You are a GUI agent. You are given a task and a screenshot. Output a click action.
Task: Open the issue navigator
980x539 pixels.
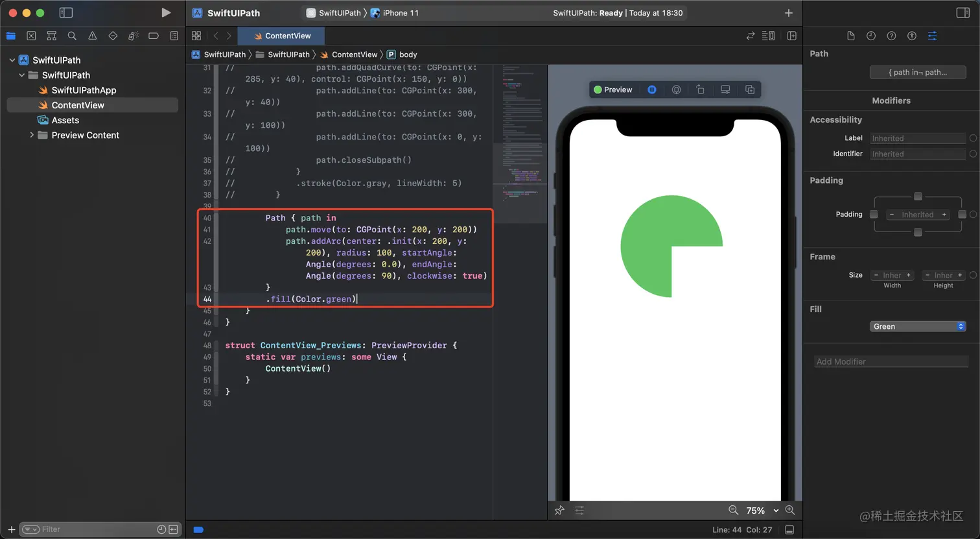pyautogui.click(x=93, y=36)
